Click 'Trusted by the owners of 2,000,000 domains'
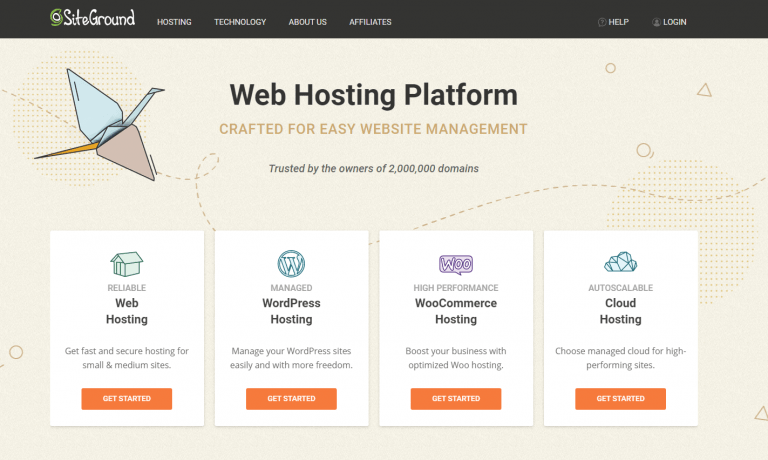 [x=374, y=169]
